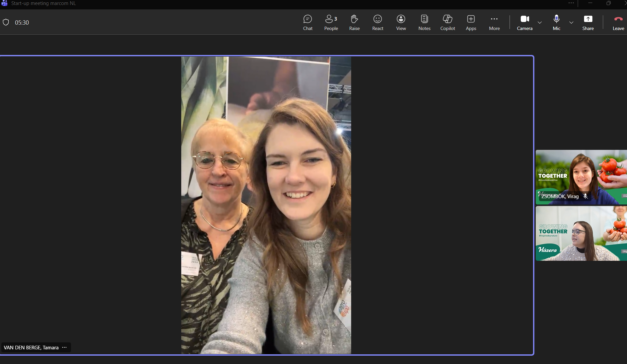The width and height of the screenshot is (627, 364).
Task: Open options for Tamara Van den Berge
Action: pyautogui.click(x=64, y=347)
